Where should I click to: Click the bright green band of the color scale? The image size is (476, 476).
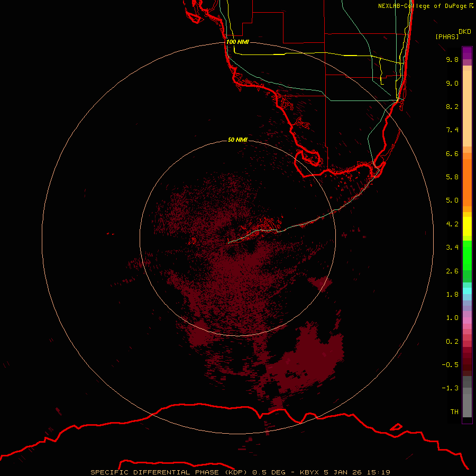pos(467,255)
